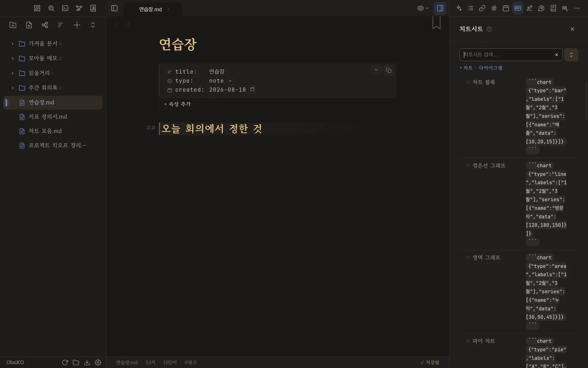Expand the 주간 회의록 folder
The image size is (588, 368).
click(x=12, y=88)
